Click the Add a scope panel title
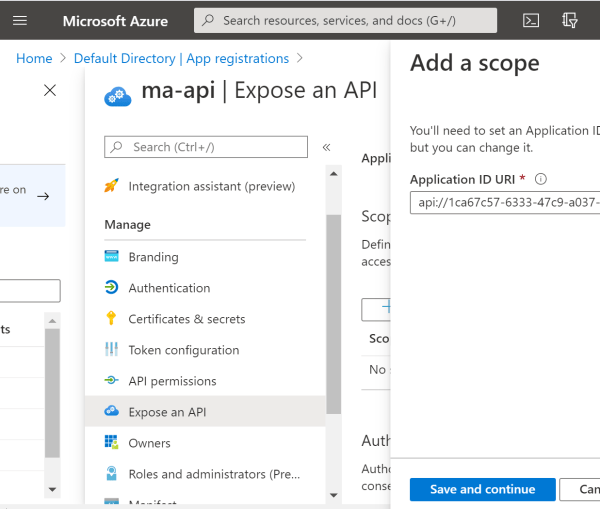This screenshot has height=509, width=600. tap(475, 63)
